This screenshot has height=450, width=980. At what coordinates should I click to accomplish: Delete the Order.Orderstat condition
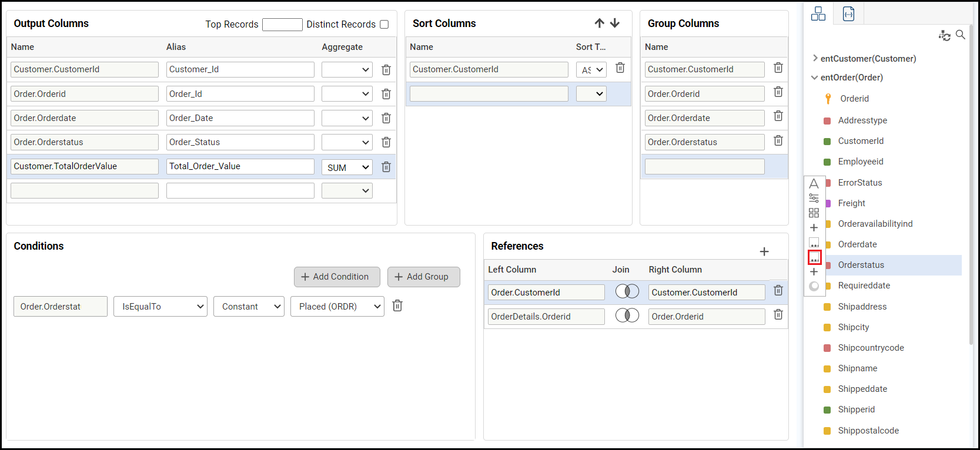tap(397, 305)
